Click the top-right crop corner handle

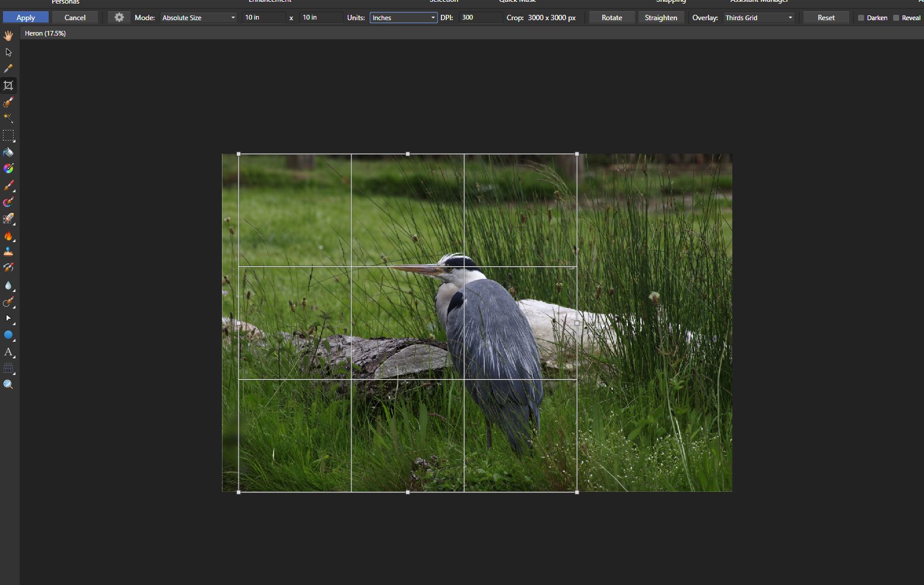tap(577, 154)
